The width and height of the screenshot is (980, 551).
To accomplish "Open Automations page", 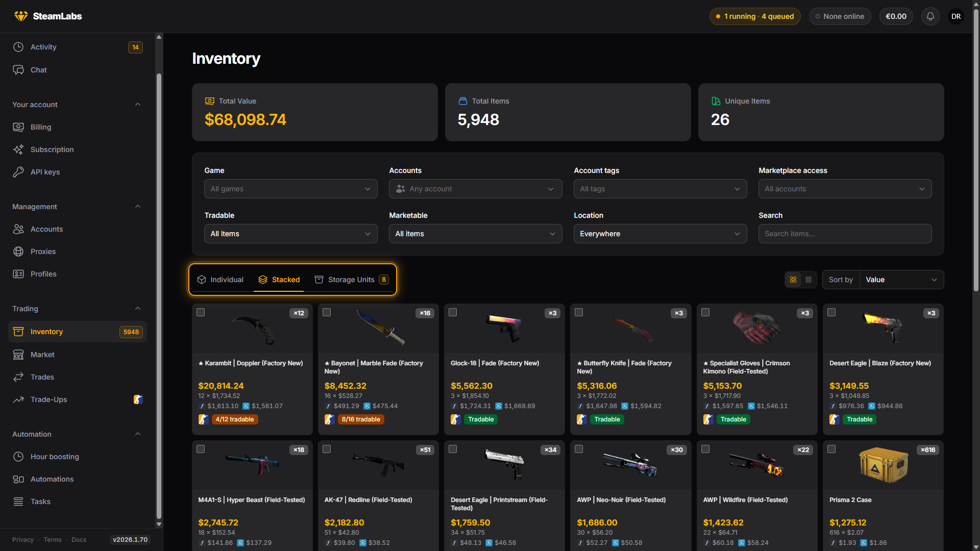I will pos(78,479).
